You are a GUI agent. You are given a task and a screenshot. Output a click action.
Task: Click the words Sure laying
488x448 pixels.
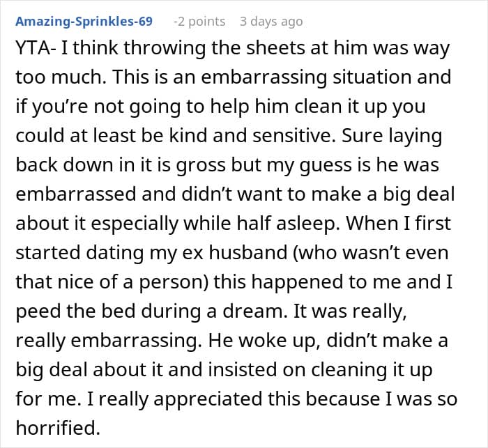tap(392, 135)
